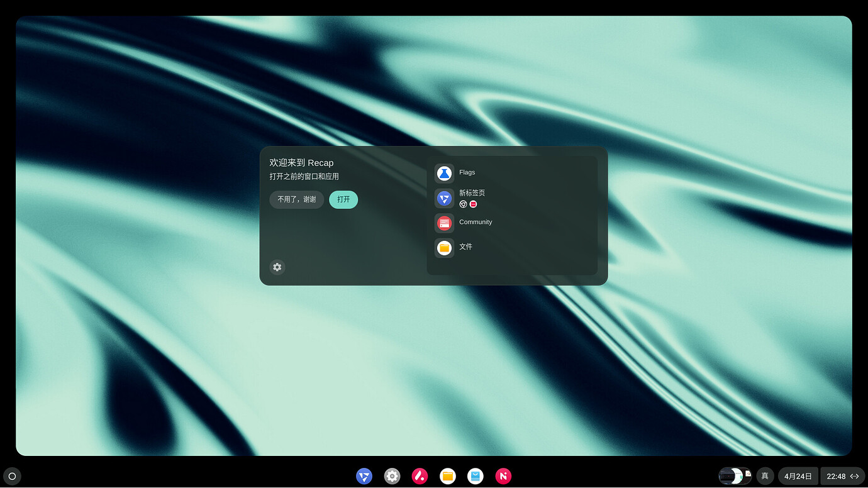Open the app store from the shelf

pyautogui.click(x=475, y=476)
